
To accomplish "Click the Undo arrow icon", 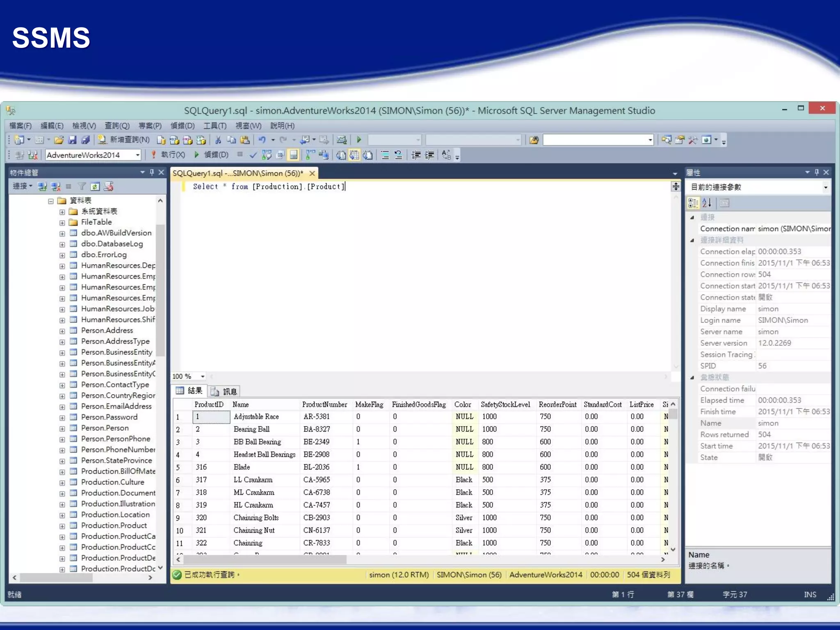I will click(x=262, y=140).
